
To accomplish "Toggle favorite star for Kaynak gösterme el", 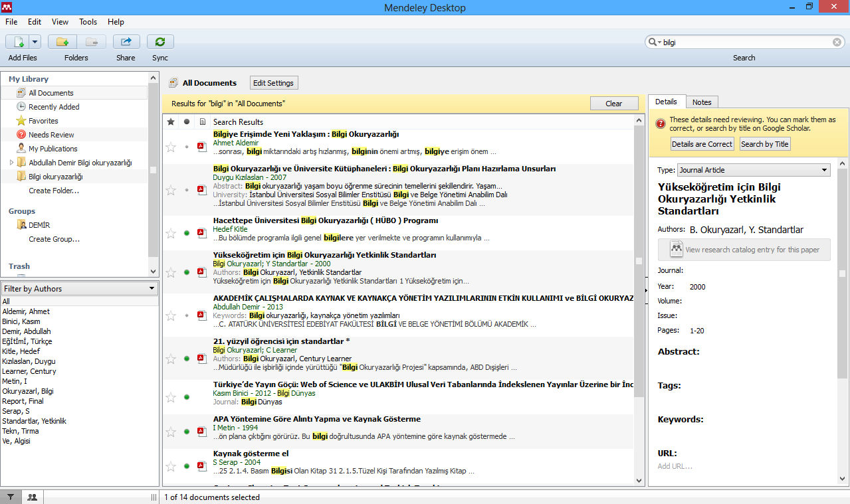I will point(171,466).
